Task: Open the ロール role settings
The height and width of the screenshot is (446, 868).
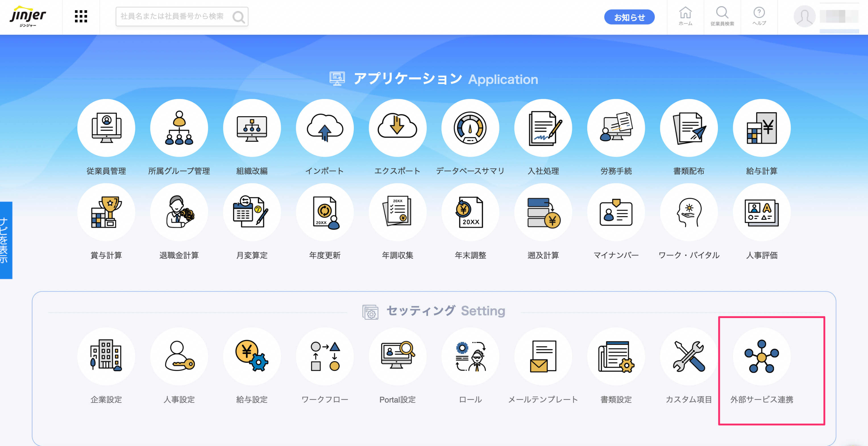Action: [470, 356]
